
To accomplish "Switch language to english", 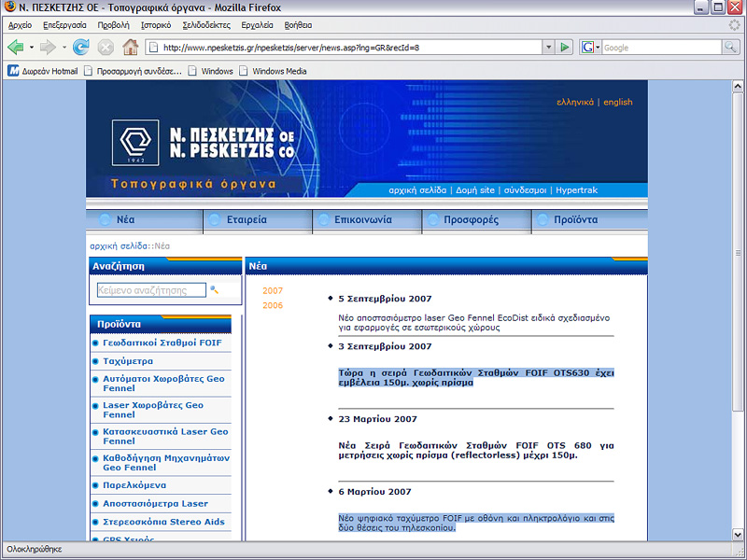I will 618,102.
